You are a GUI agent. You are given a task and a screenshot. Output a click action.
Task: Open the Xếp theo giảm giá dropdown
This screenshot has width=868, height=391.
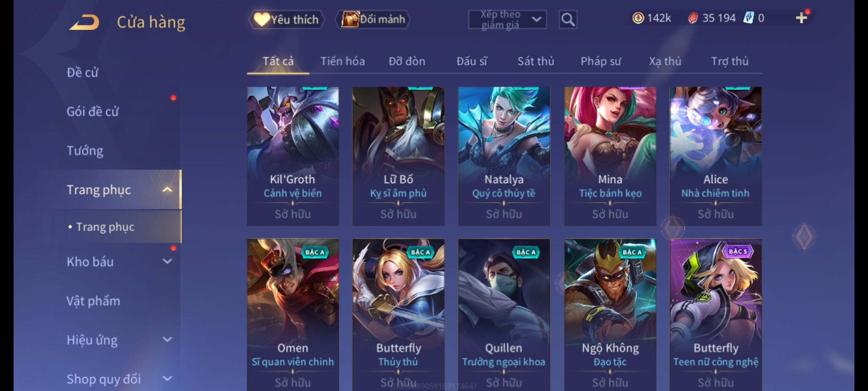pos(507,20)
